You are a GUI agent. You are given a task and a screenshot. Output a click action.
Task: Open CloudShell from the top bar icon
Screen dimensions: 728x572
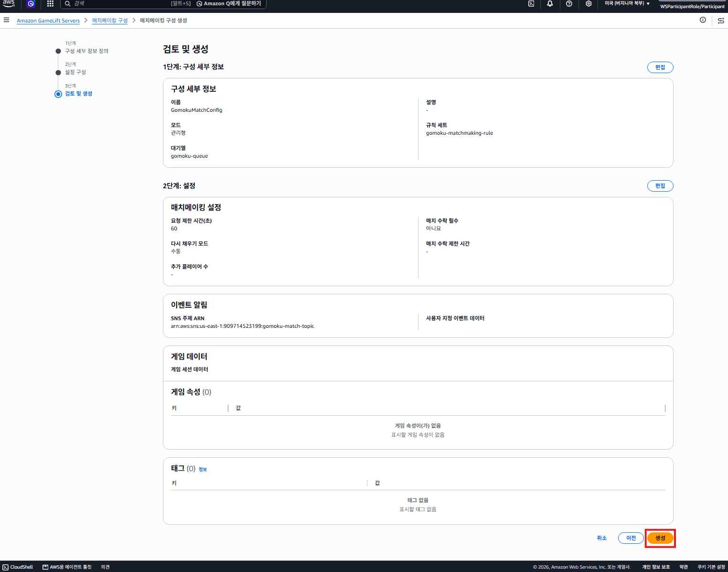(x=531, y=4)
